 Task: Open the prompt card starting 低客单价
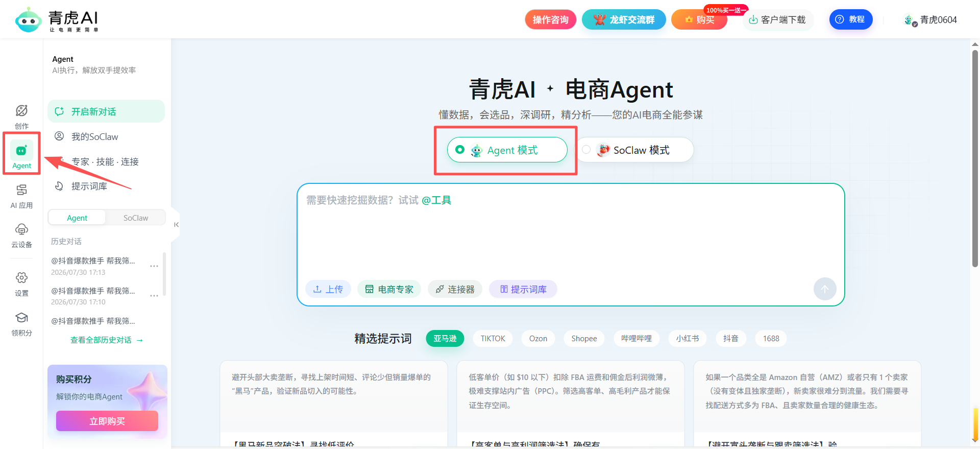pos(571,403)
